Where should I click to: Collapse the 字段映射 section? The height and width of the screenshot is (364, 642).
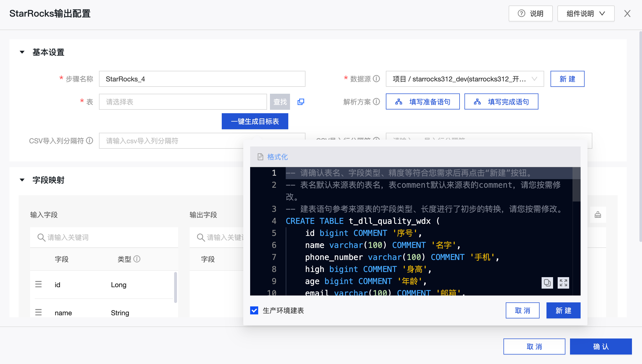22,180
